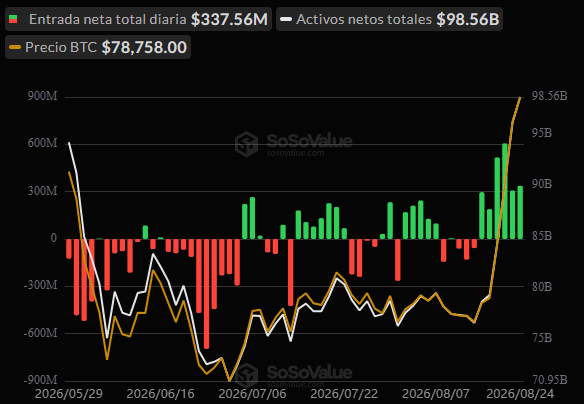Click the 70.95B right axis label
The width and height of the screenshot is (584, 404).
550,380
